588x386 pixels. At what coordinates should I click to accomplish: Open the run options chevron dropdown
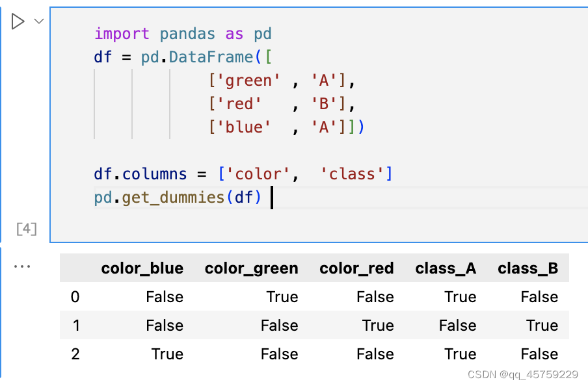[x=38, y=20]
